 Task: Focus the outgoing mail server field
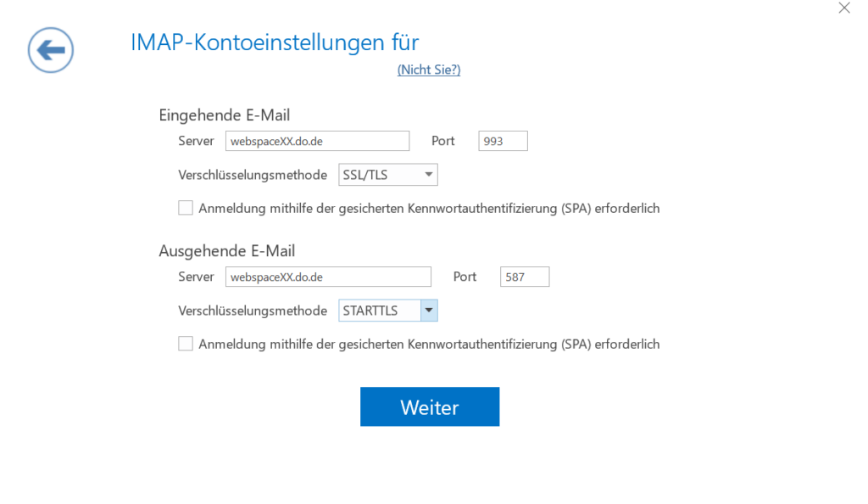[328, 277]
